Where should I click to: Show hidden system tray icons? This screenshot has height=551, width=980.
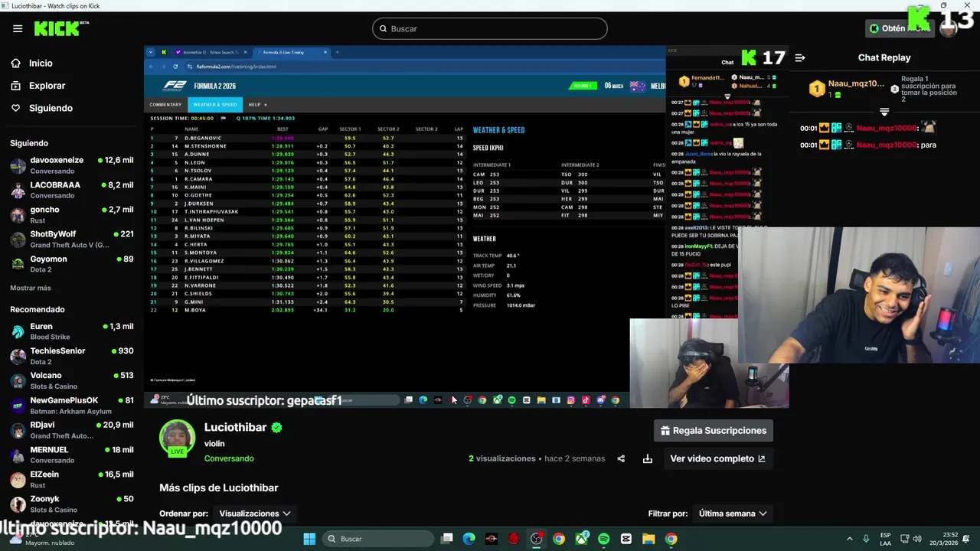tap(849, 539)
